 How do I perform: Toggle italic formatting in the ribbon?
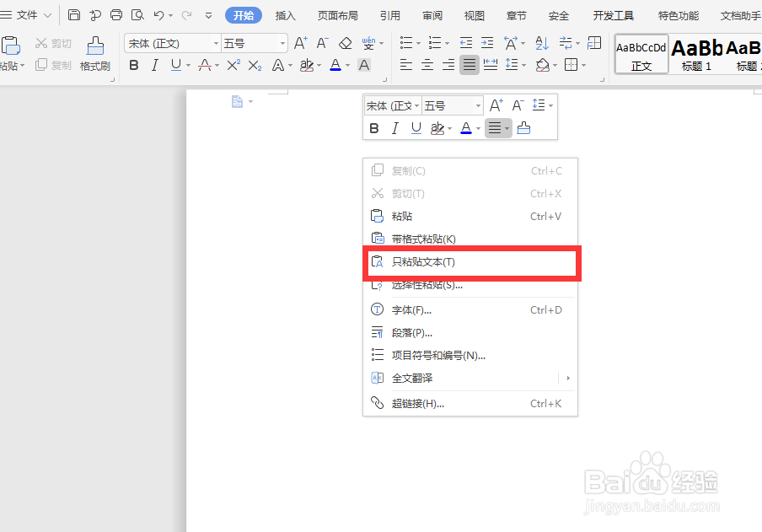155,65
